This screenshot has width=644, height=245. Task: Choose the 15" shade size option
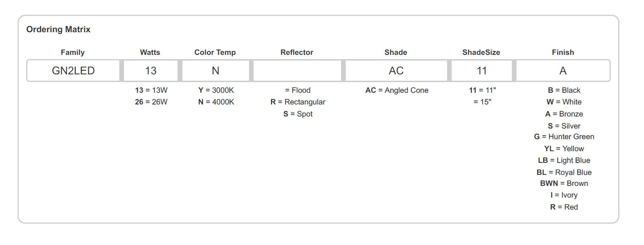tap(482, 102)
